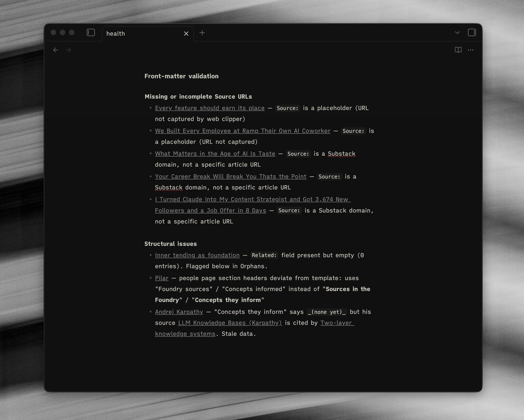Open the Andrej Karpathy note link
Image resolution: width=524 pixels, height=420 pixels.
(x=179, y=312)
